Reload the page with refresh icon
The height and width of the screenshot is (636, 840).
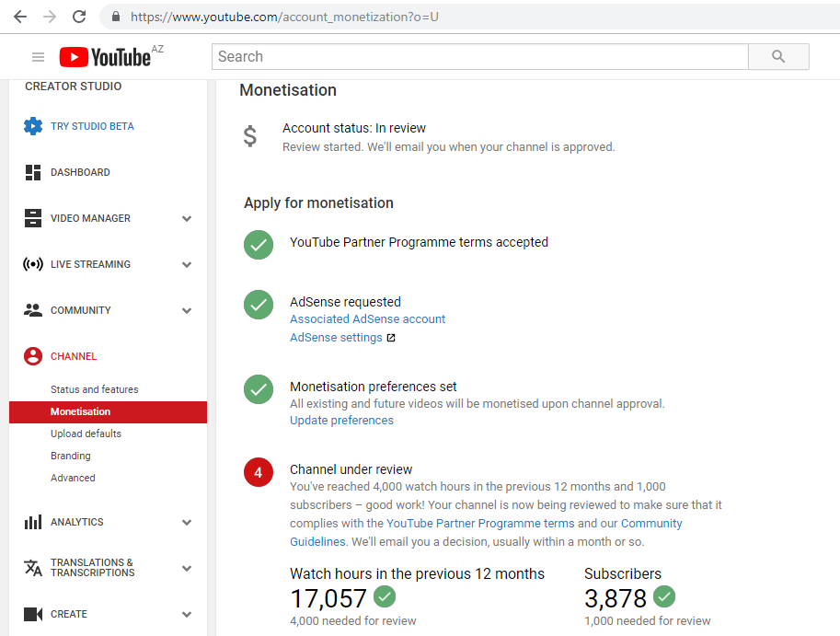79,17
